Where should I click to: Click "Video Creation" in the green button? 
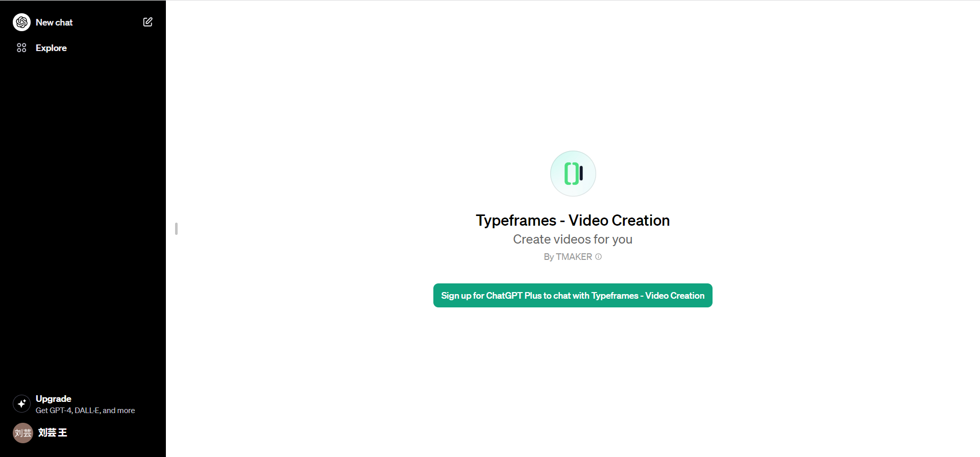click(x=674, y=296)
